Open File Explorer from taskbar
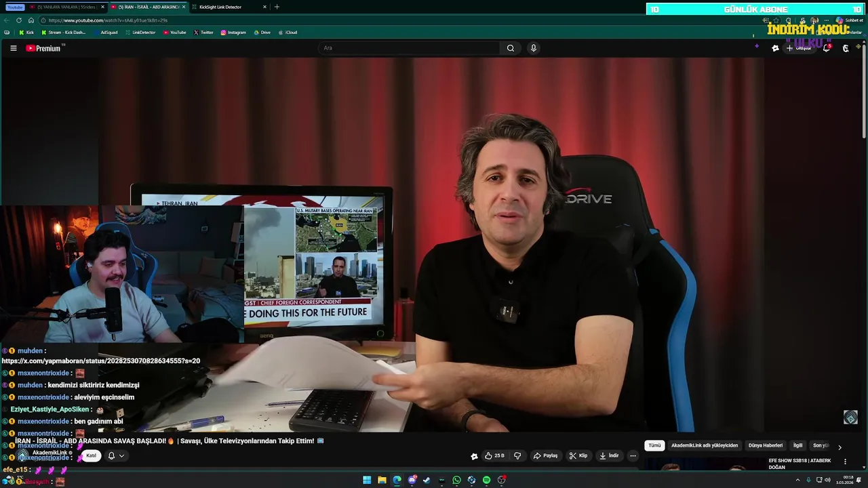The height and width of the screenshot is (488, 868). (382, 480)
